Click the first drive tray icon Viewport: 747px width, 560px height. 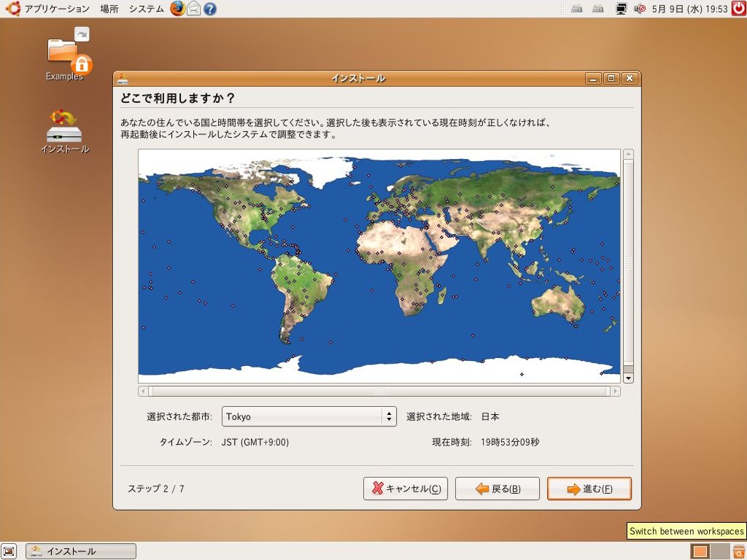pyautogui.click(x=577, y=9)
